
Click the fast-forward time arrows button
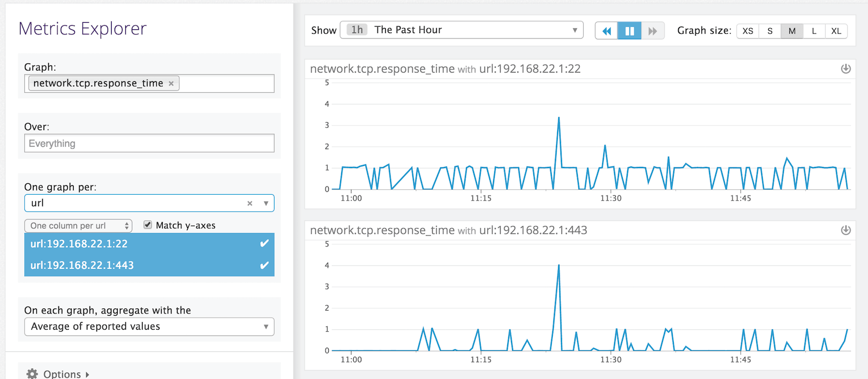[653, 31]
